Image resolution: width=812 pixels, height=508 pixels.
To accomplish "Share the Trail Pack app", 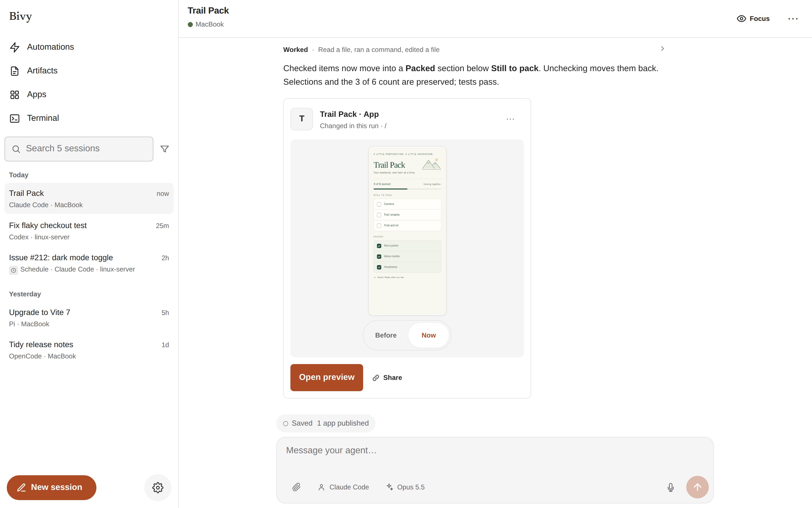I will (x=388, y=378).
